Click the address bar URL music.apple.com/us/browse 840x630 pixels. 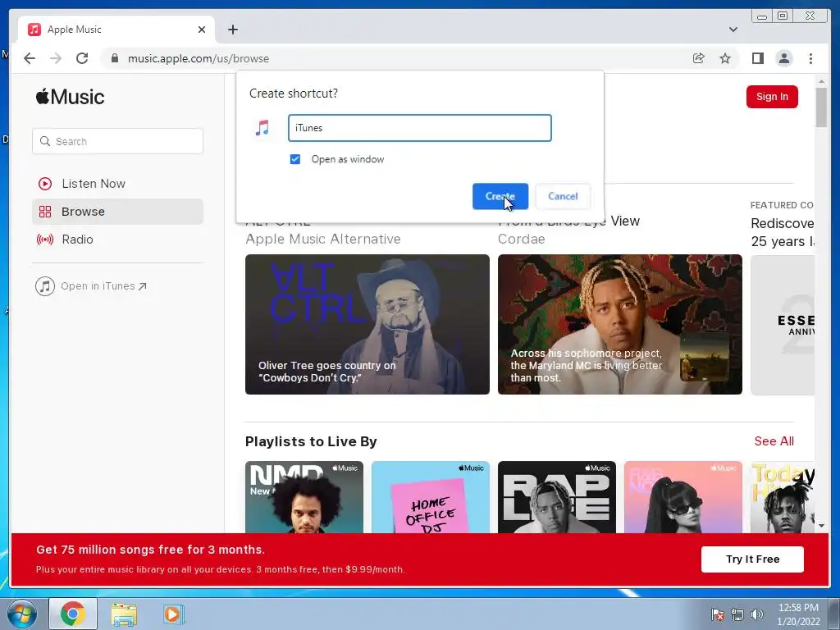[199, 58]
